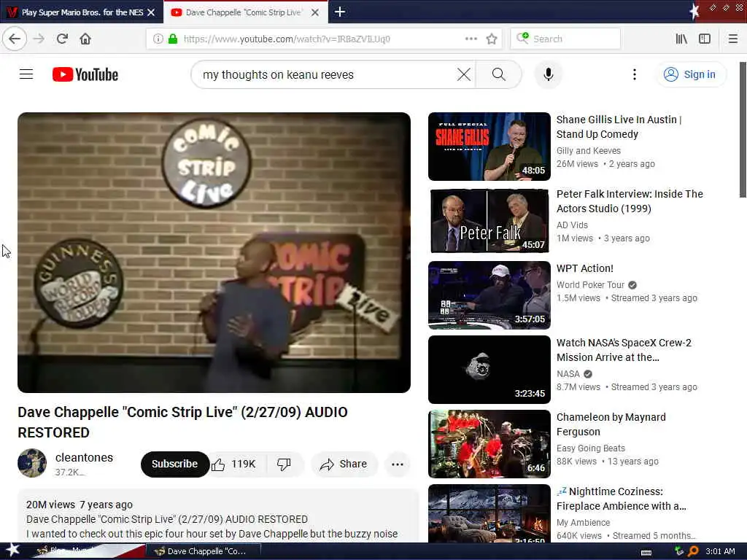Open more actions menu beside Share
The width and height of the screenshot is (747, 560).
398,464
